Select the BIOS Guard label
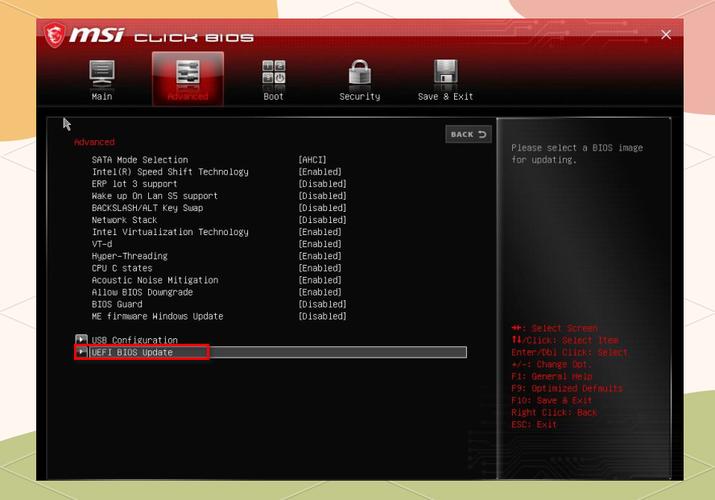715x500 pixels. click(117, 304)
